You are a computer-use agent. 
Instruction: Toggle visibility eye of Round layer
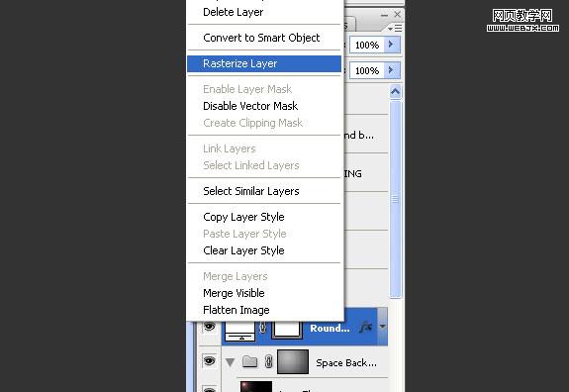210,327
